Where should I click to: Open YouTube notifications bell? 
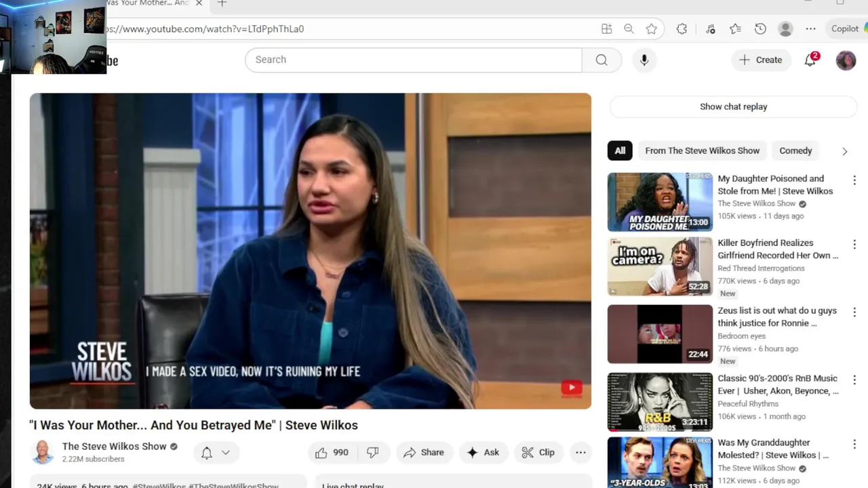[x=810, y=60]
